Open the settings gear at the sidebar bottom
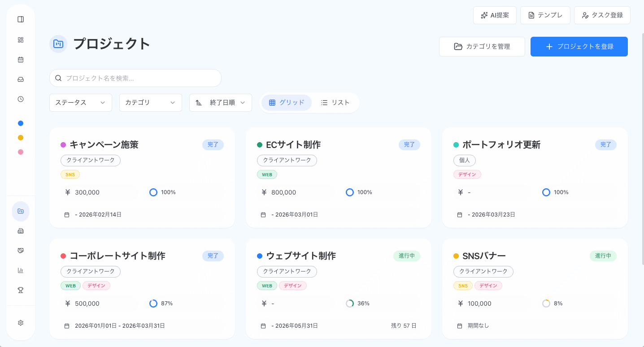Viewport: 644px width, 347px height. pyautogui.click(x=20, y=322)
